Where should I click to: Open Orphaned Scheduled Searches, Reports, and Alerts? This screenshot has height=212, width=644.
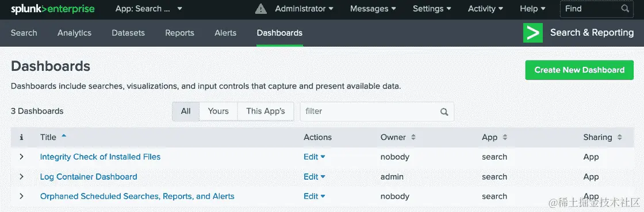coord(137,196)
